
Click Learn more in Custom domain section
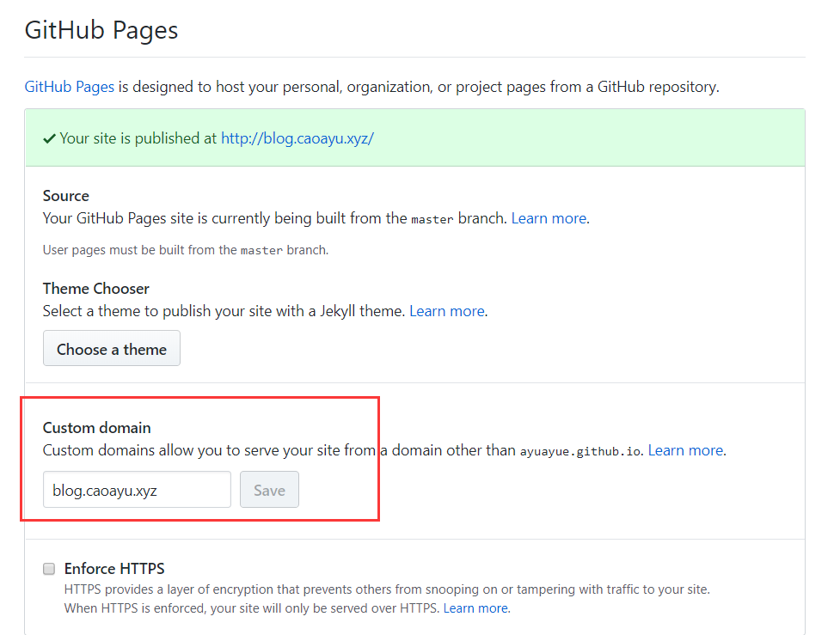[x=686, y=450]
